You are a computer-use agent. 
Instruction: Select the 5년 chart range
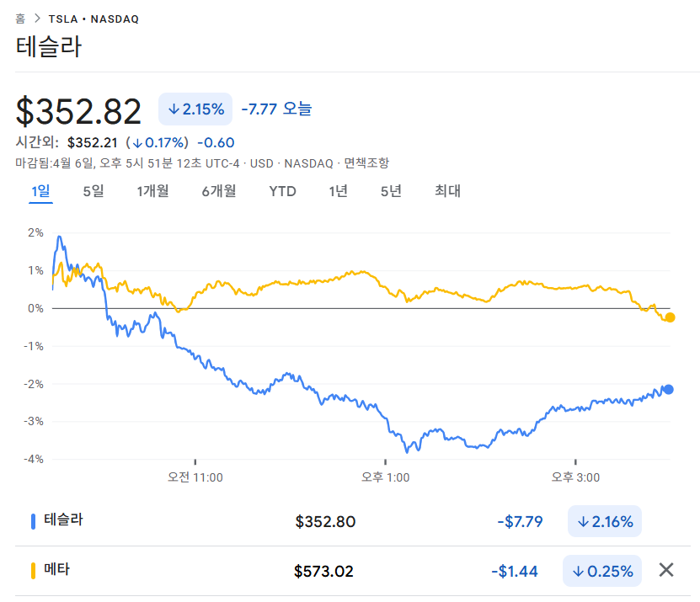click(x=391, y=191)
